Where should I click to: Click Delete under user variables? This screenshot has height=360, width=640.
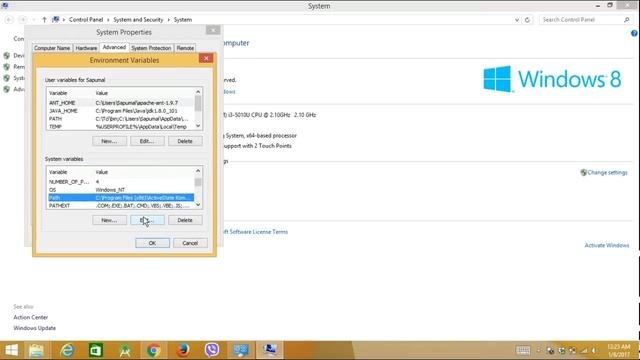point(185,141)
